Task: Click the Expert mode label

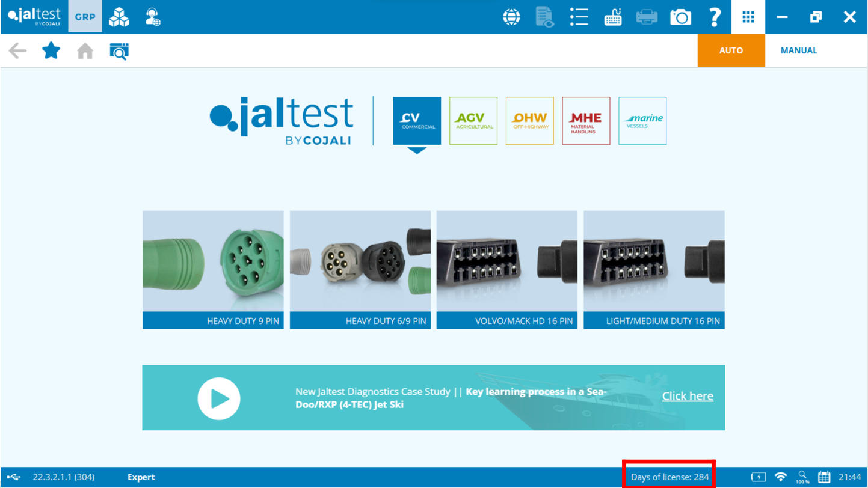Action: pyautogui.click(x=141, y=477)
